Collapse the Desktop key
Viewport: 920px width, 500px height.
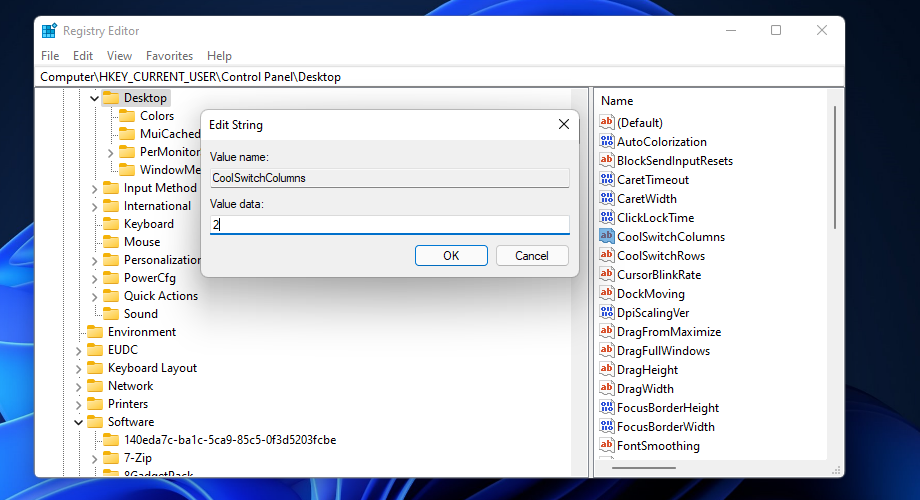[94, 99]
